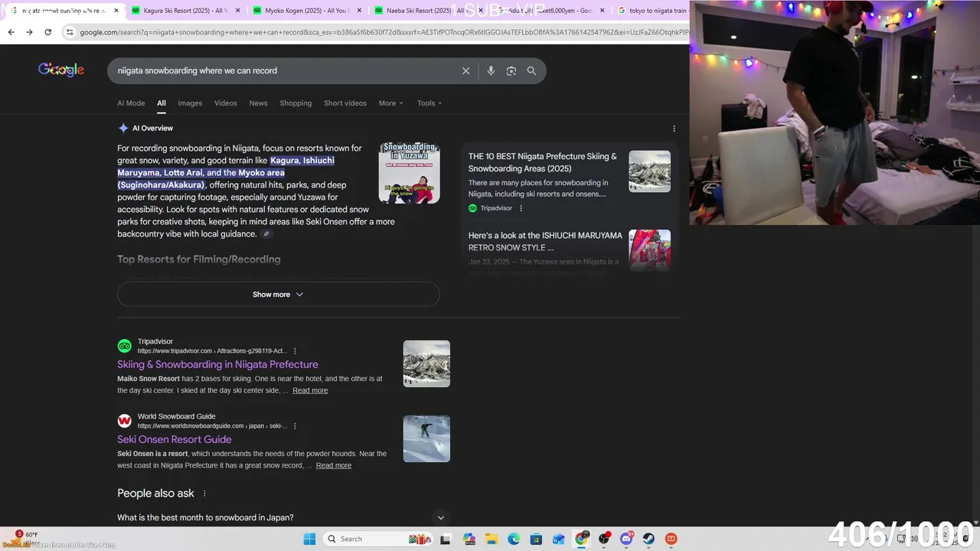Close the Kagura Ski Resort tab
This screenshot has height=551, width=980.
click(238, 11)
